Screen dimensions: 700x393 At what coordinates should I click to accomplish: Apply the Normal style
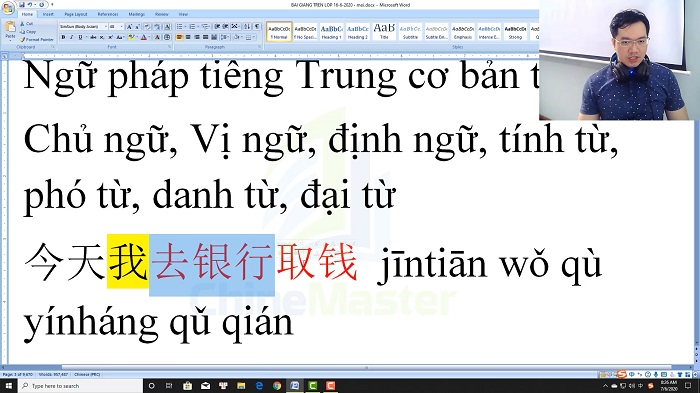279,32
